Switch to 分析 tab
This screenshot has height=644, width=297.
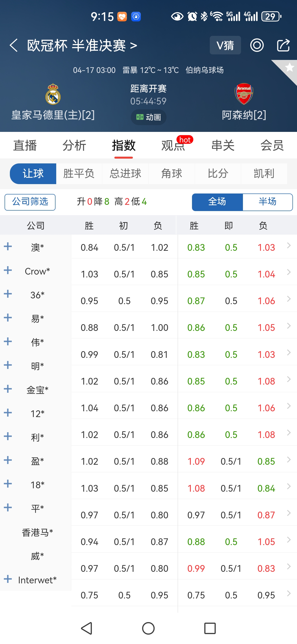pyautogui.click(x=74, y=146)
